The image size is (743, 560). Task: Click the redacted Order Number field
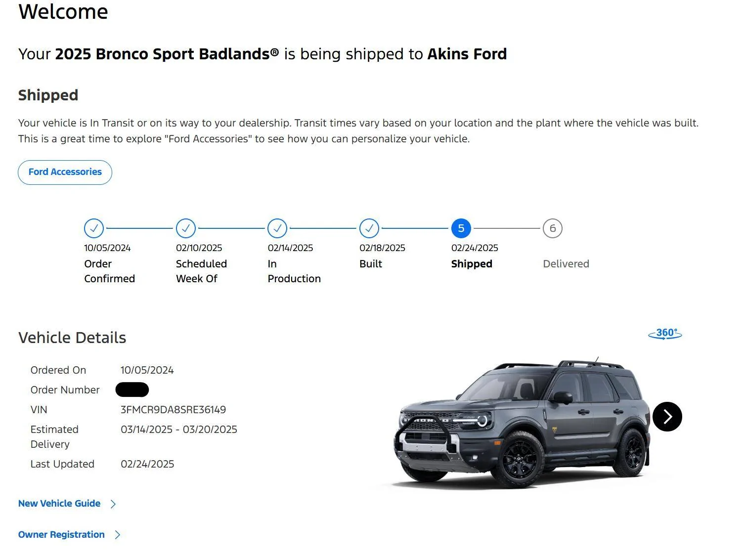(x=131, y=389)
